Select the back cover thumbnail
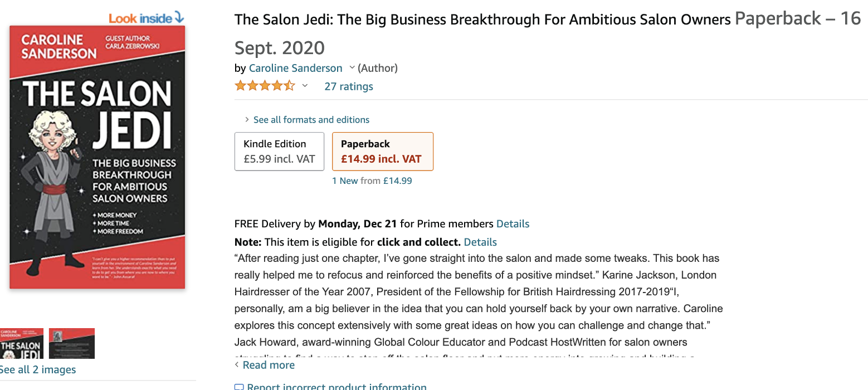The image size is (868, 390). pyautogui.click(x=72, y=344)
